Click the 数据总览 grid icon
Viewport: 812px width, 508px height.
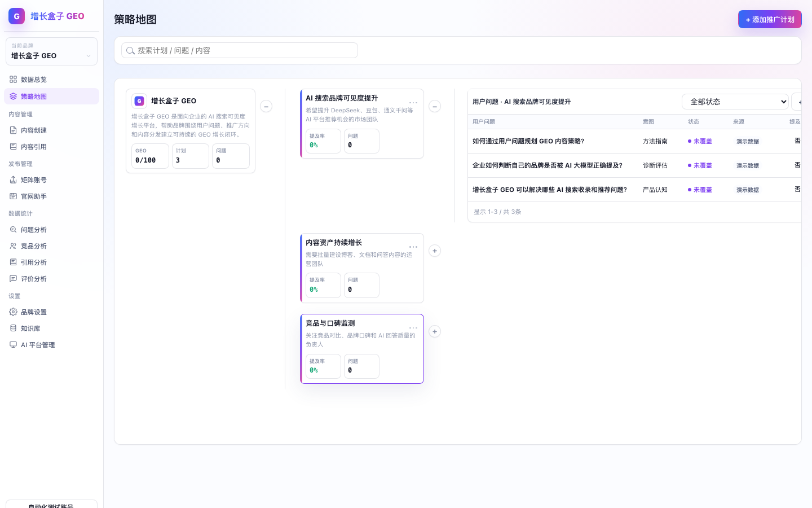point(13,80)
